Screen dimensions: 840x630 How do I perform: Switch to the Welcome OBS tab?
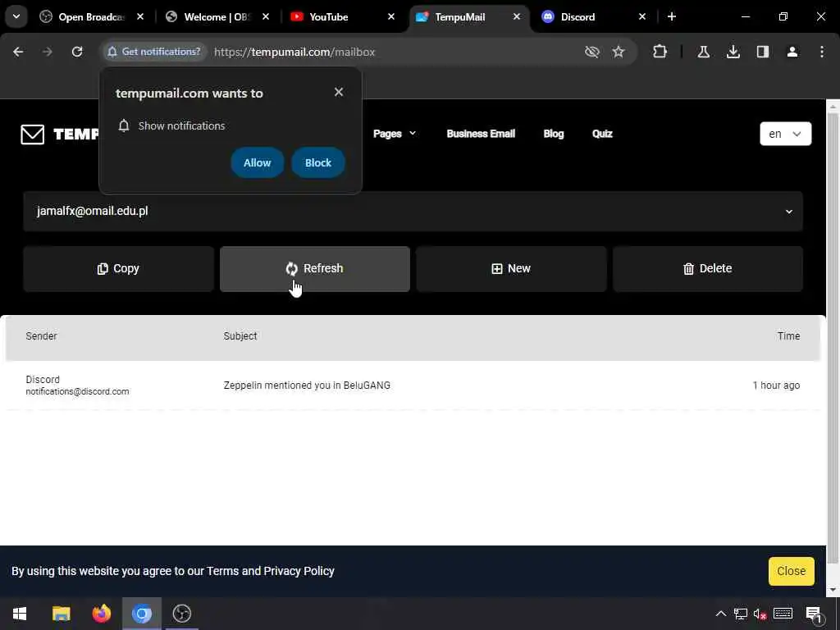click(x=217, y=16)
